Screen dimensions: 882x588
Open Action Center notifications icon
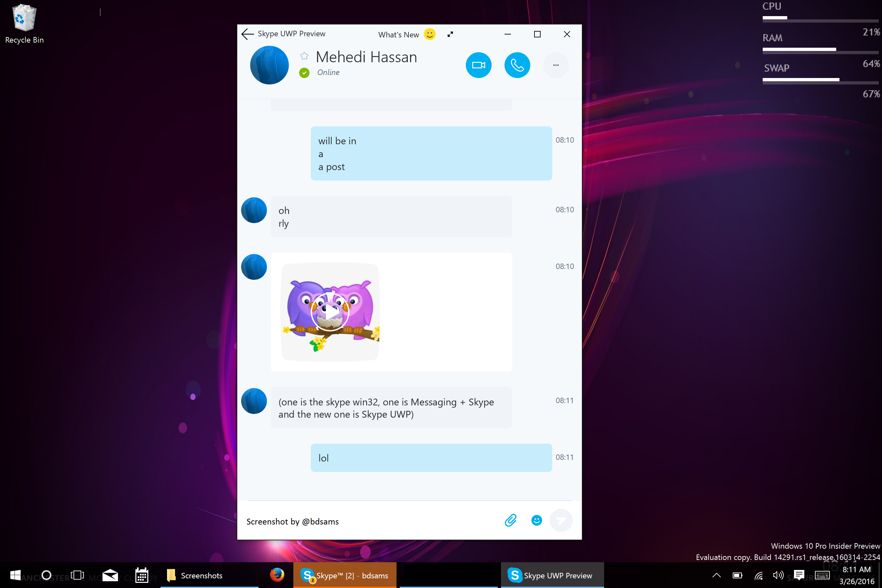(x=799, y=575)
